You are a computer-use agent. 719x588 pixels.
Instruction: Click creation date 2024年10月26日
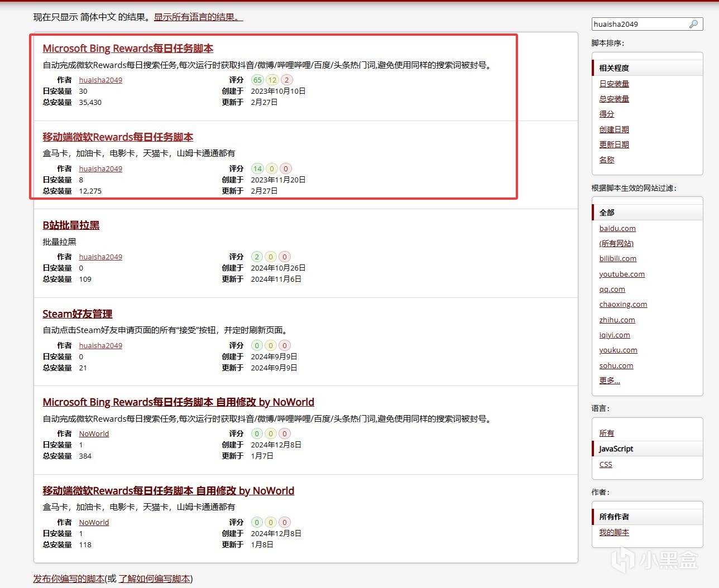(278, 268)
